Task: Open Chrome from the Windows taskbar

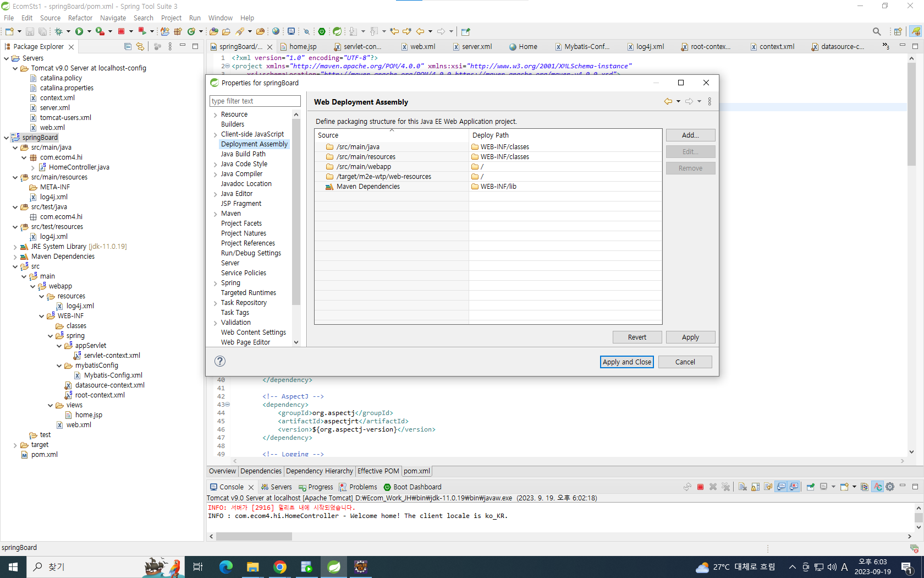Action: (x=280, y=566)
